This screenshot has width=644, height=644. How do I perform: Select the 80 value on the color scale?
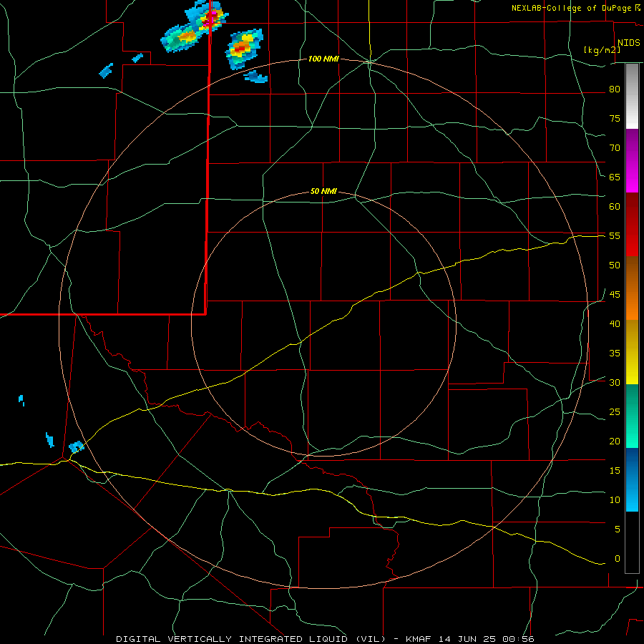coord(615,89)
